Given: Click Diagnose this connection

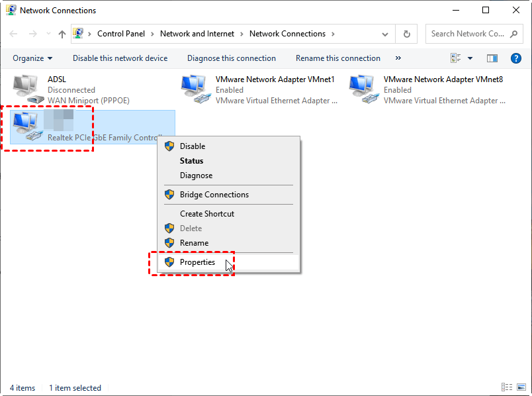Looking at the screenshot, I should coord(232,58).
